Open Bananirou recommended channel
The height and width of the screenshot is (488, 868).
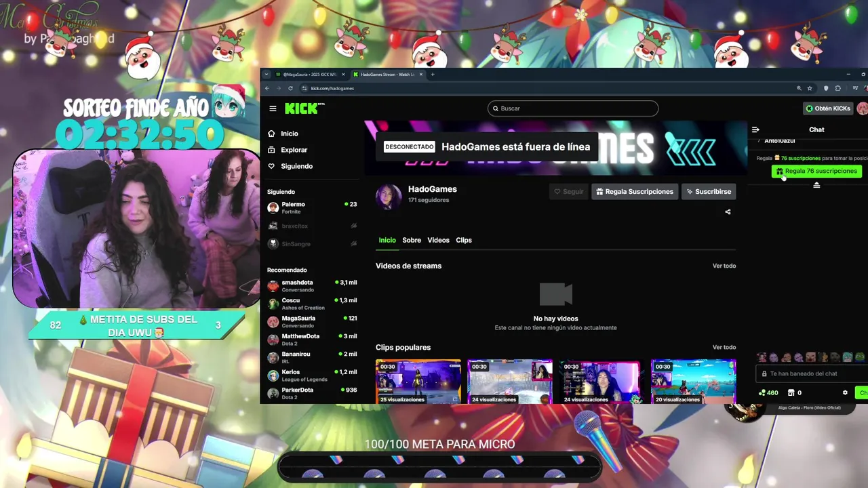pos(312,357)
